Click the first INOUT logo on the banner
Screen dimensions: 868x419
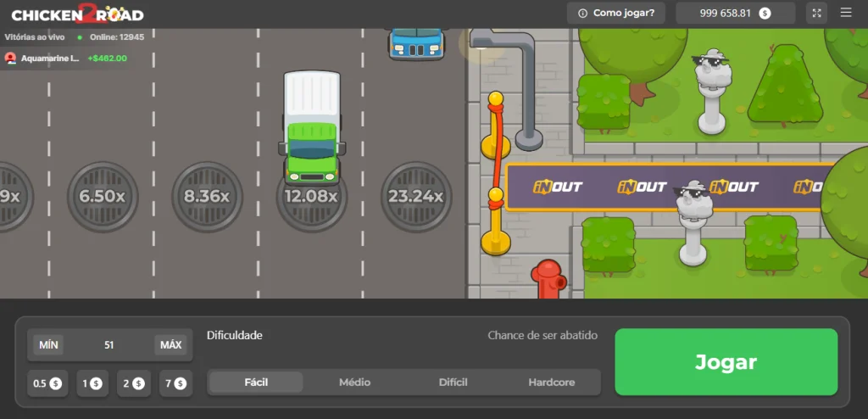[x=558, y=187]
